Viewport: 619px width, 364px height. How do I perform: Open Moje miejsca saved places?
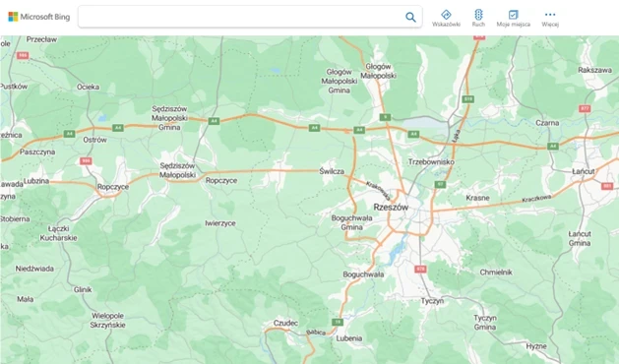pyautogui.click(x=513, y=18)
